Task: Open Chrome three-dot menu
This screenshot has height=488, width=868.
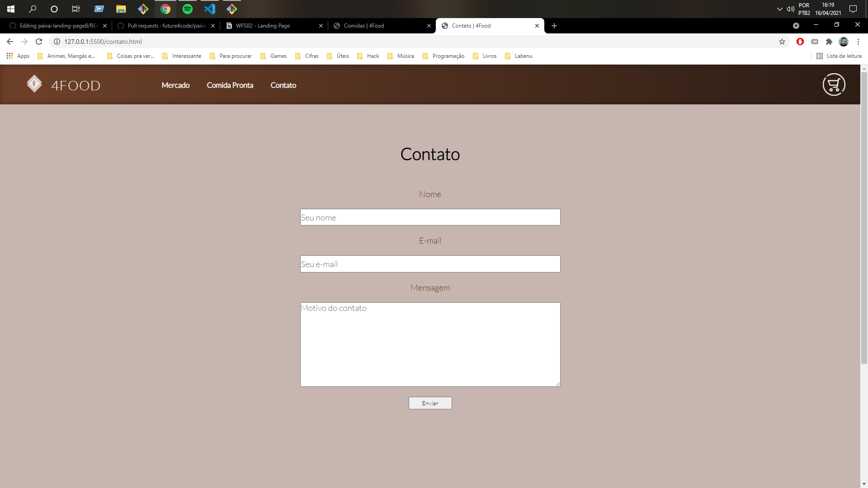Action: point(858,42)
